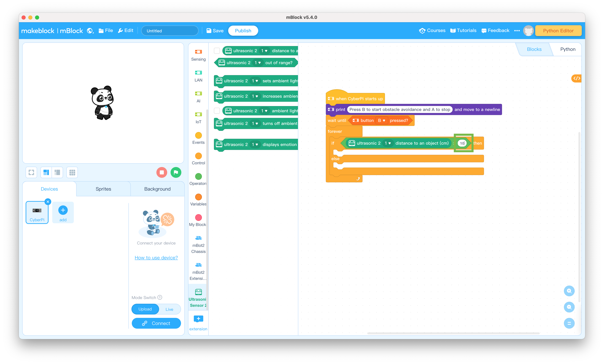Check the ultrasonic distance reporter checkbox
This screenshot has height=364, width=604.
click(217, 51)
